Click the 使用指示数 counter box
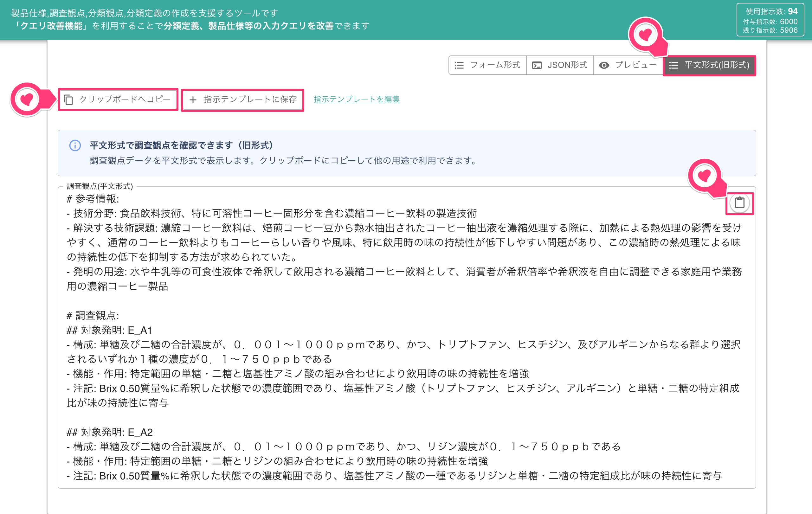Screen dimensions: 812x514 point(770,20)
